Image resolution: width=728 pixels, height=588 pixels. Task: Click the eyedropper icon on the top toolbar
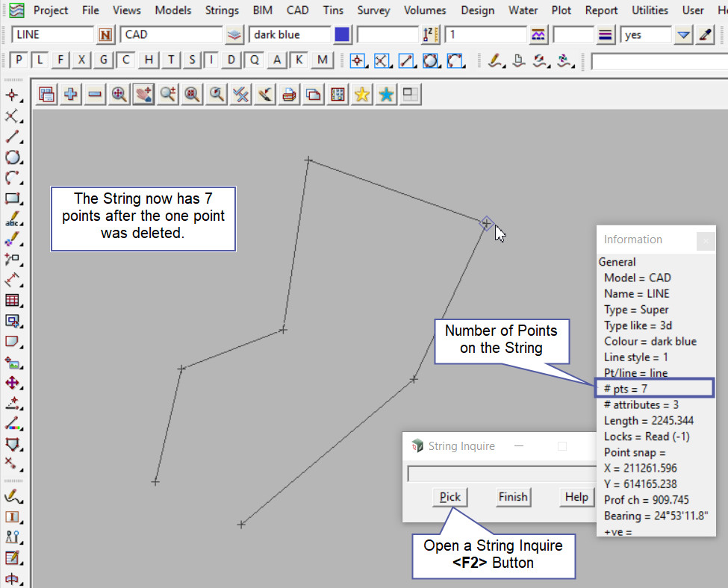pyautogui.click(x=705, y=35)
